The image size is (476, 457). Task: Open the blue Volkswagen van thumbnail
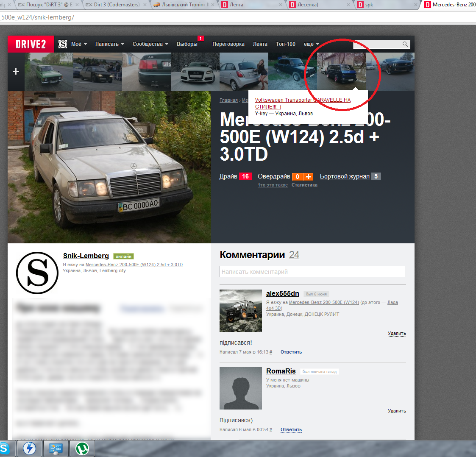point(341,72)
